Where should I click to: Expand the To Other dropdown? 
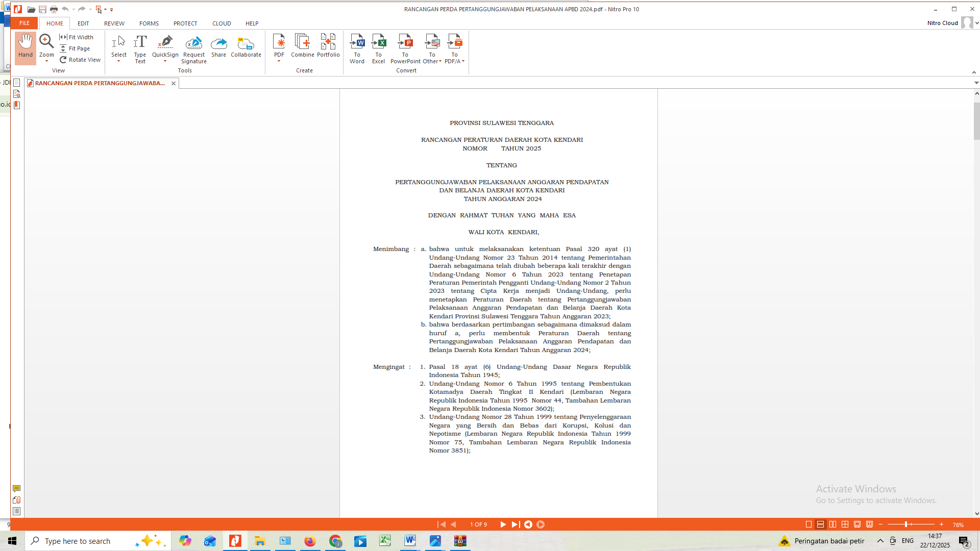pos(440,62)
